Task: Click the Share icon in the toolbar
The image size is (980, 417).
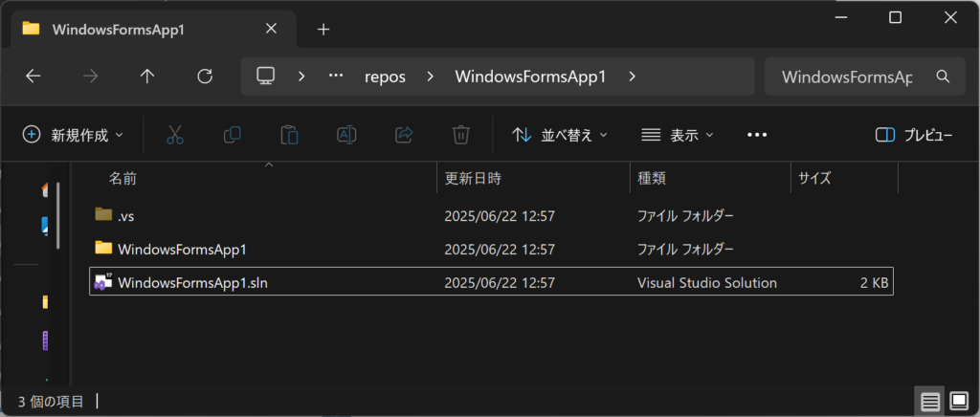Action: click(x=405, y=134)
